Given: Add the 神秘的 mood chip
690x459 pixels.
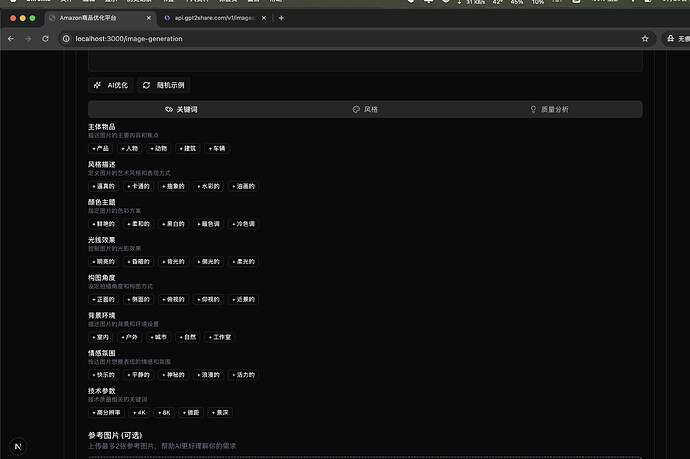Looking at the screenshot, I should tap(173, 375).
